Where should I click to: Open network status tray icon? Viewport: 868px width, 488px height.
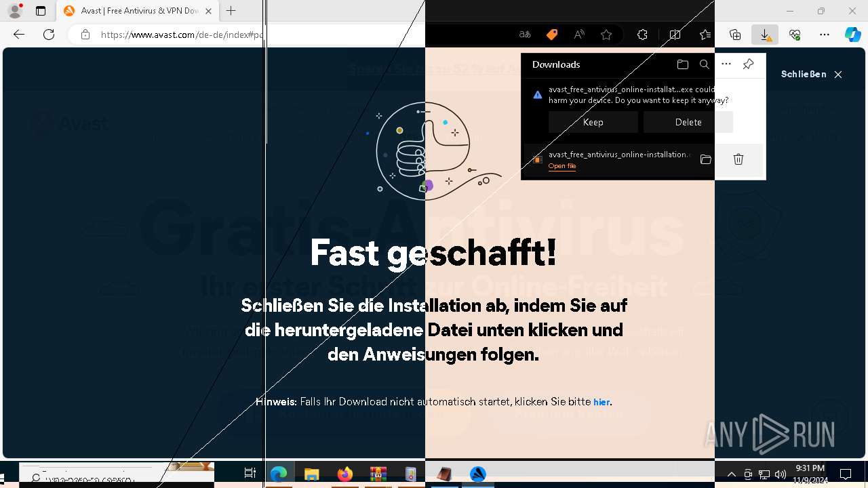point(764,474)
